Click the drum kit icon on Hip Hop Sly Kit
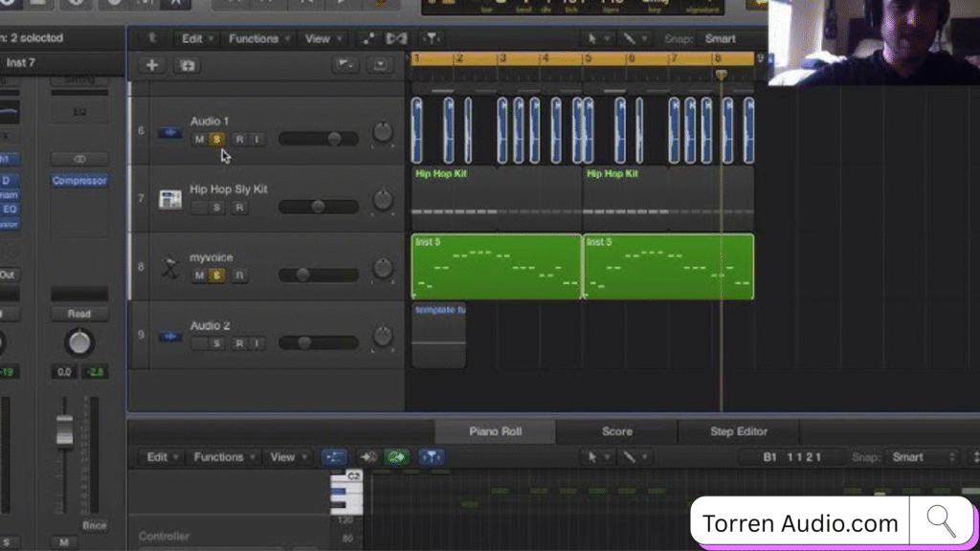 tap(171, 198)
